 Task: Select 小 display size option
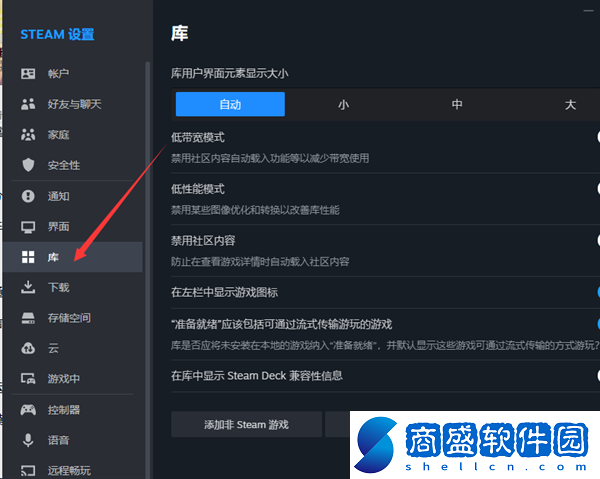click(x=344, y=104)
